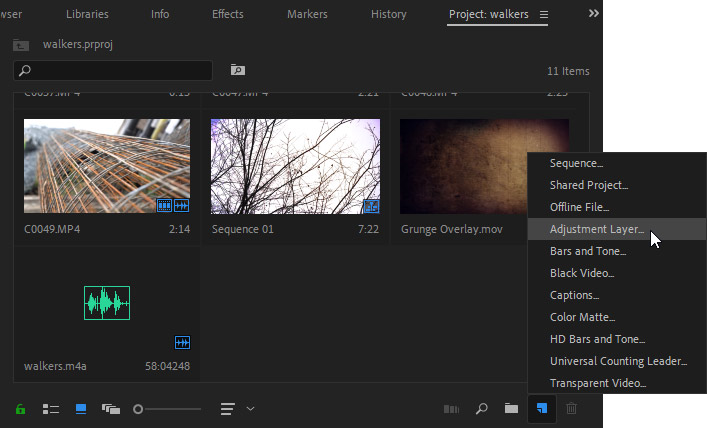Choose Color Matte... menu item

click(x=617, y=317)
